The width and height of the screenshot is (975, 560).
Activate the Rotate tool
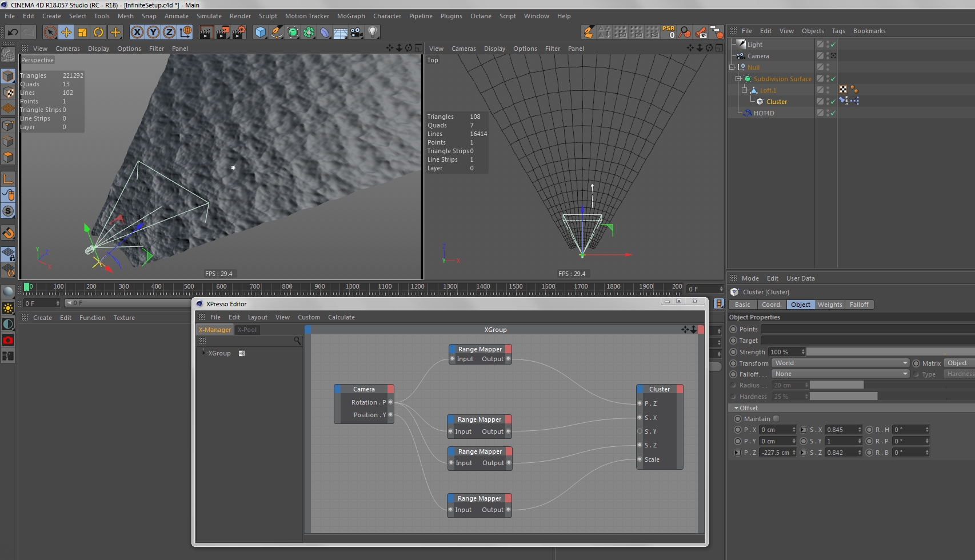pyautogui.click(x=98, y=32)
